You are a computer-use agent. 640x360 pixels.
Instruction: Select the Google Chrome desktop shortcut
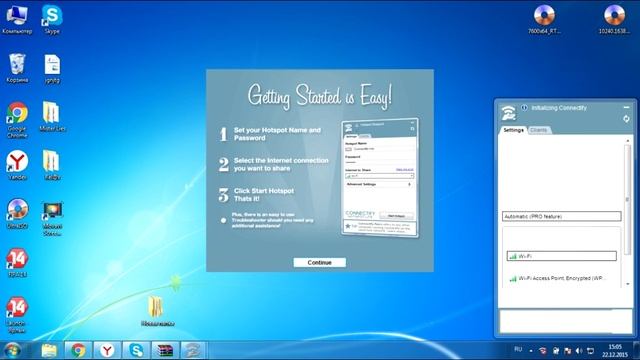(17, 120)
